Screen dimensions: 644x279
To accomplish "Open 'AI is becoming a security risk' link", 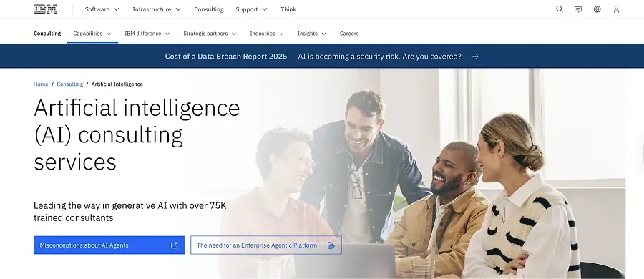I will (379, 57).
